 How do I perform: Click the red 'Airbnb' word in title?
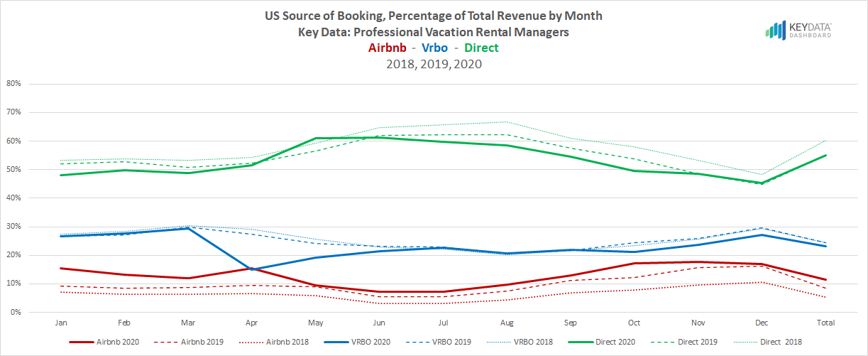pos(389,48)
